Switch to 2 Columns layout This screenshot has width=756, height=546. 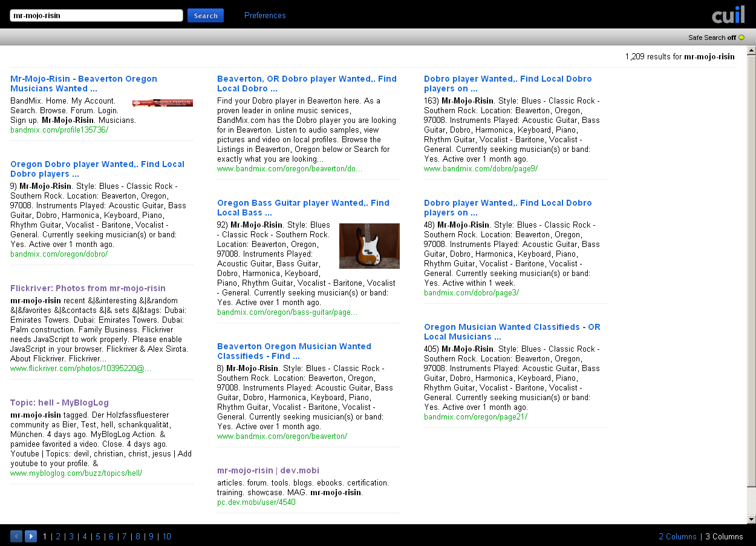(677, 536)
